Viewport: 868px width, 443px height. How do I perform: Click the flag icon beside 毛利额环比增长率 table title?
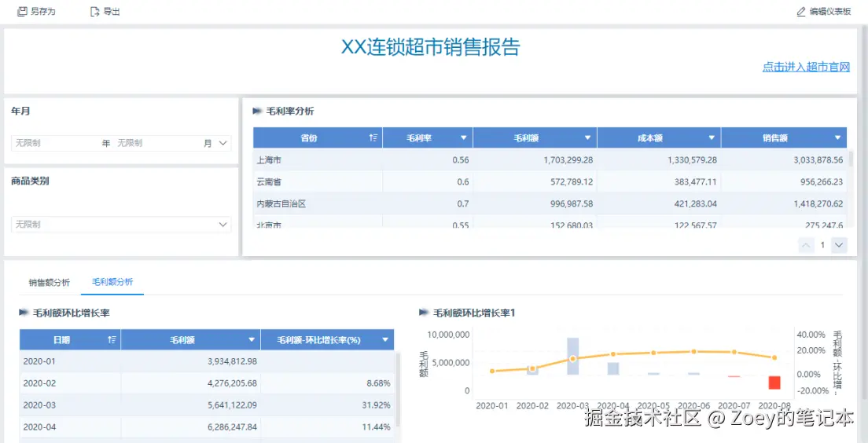(24, 313)
